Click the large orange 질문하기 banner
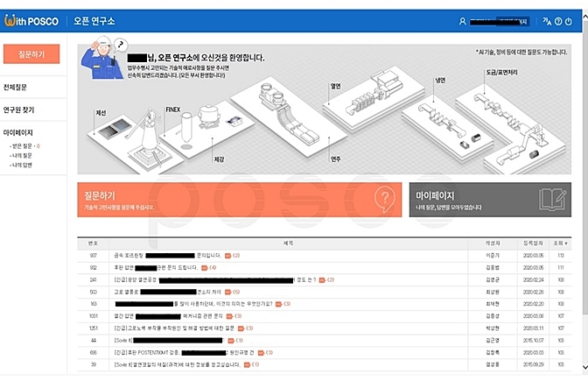This screenshot has width=588, height=381. [240, 200]
